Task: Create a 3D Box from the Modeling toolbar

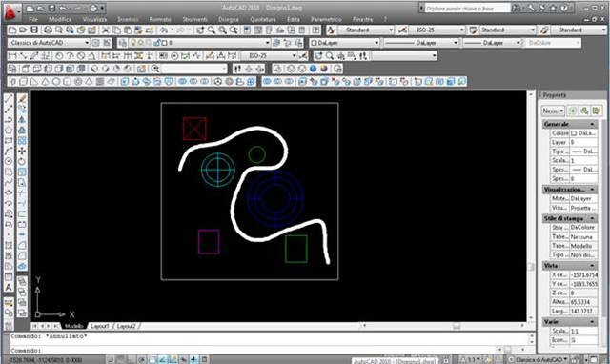Action: [23, 82]
